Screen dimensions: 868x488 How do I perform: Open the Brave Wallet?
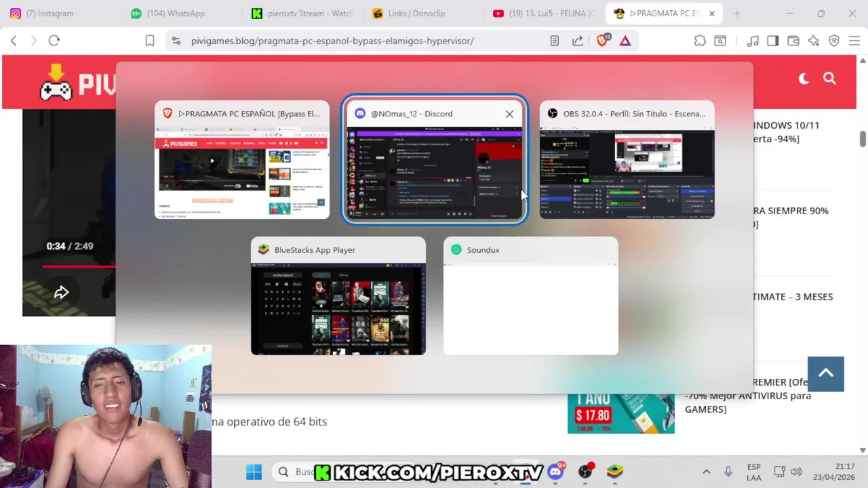pyautogui.click(x=793, y=41)
